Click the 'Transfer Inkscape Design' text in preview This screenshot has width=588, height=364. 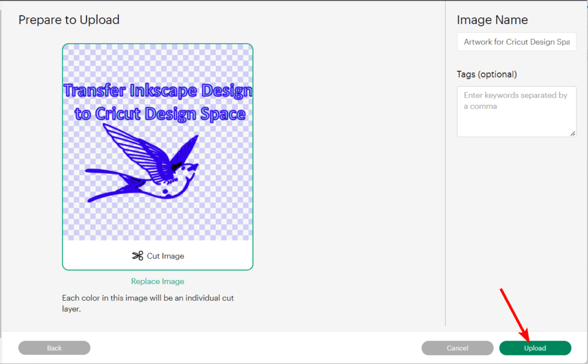[157, 91]
